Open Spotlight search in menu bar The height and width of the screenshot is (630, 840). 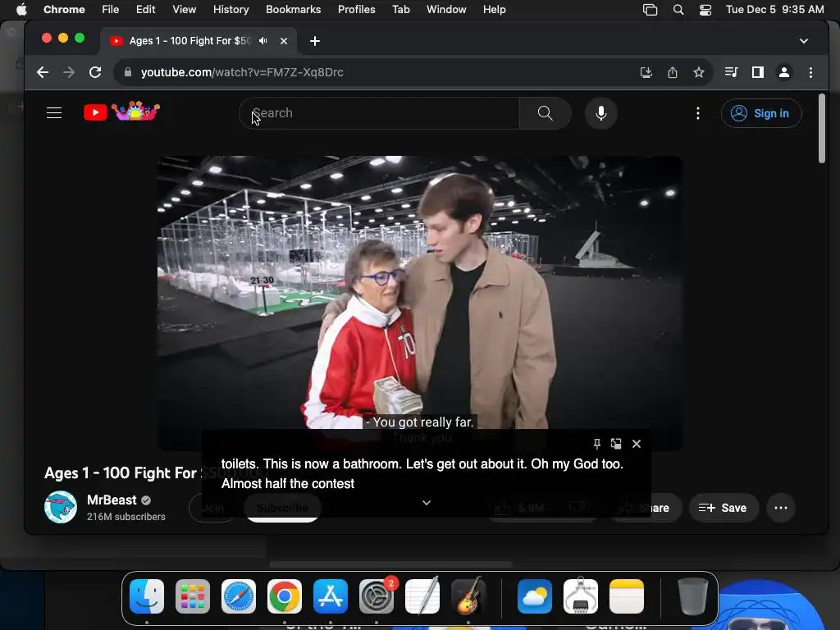(x=678, y=9)
